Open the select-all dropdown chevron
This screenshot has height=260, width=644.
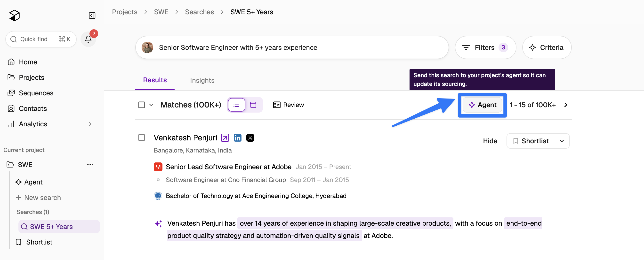coord(151,105)
